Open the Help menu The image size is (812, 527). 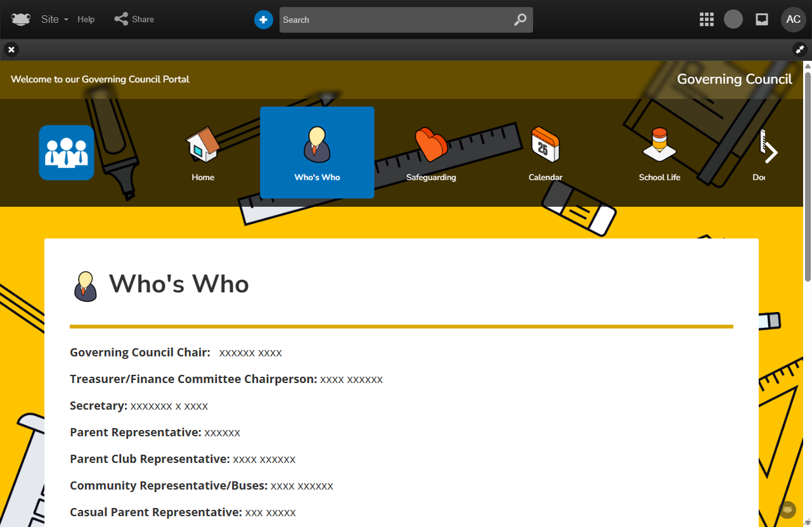pyautogui.click(x=86, y=20)
